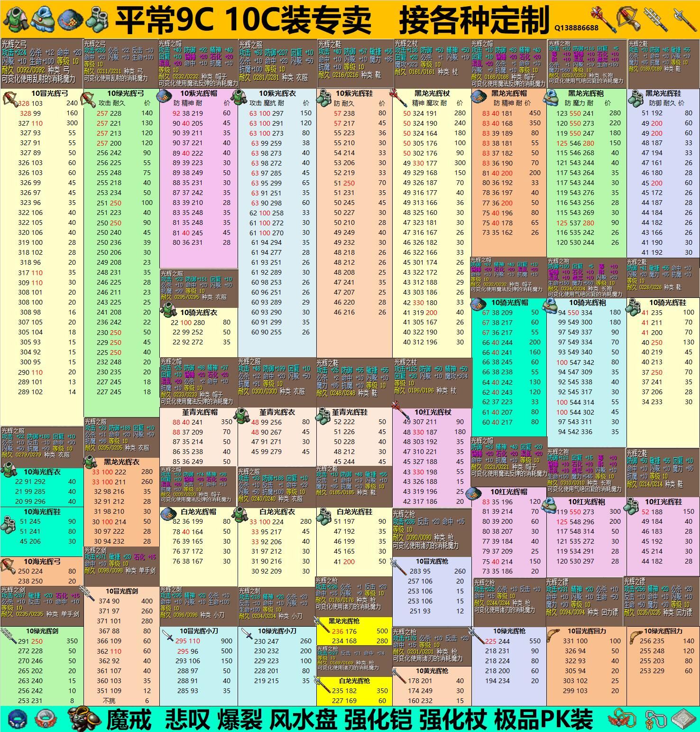Click the title text 平常9C 10C装专卖
The height and width of the screenshot is (732, 700).
(x=243, y=20)
